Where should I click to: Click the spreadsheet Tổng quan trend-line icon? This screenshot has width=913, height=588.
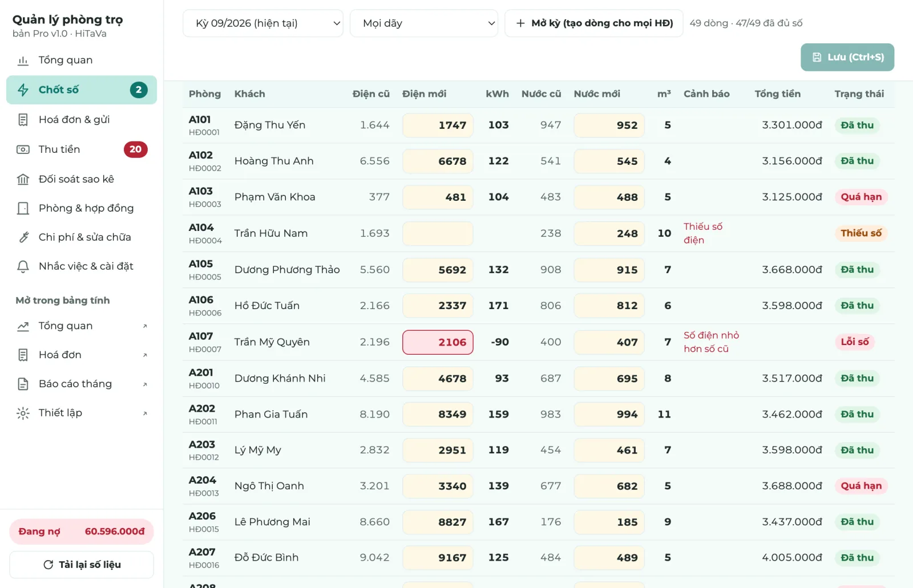(x=23, y=326)
